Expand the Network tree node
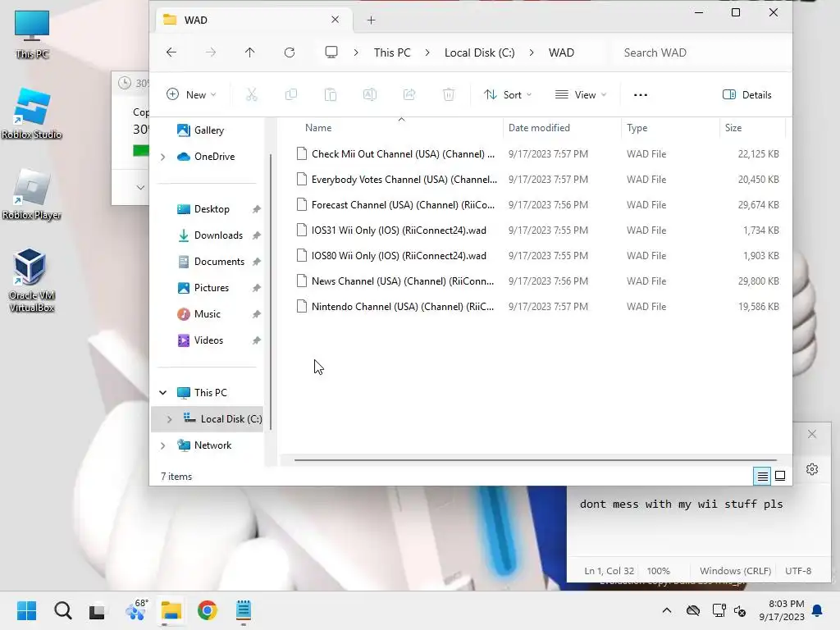 163,445
